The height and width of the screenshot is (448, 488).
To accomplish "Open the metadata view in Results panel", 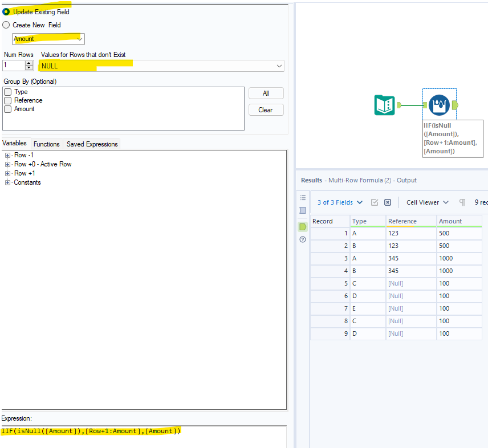I will click(x=303, y=198).
